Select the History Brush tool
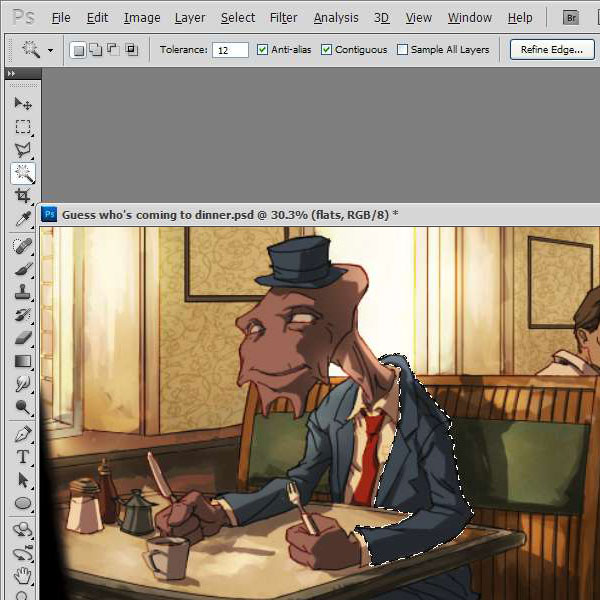This screenshot has width=600, height=600. (23, 315)
